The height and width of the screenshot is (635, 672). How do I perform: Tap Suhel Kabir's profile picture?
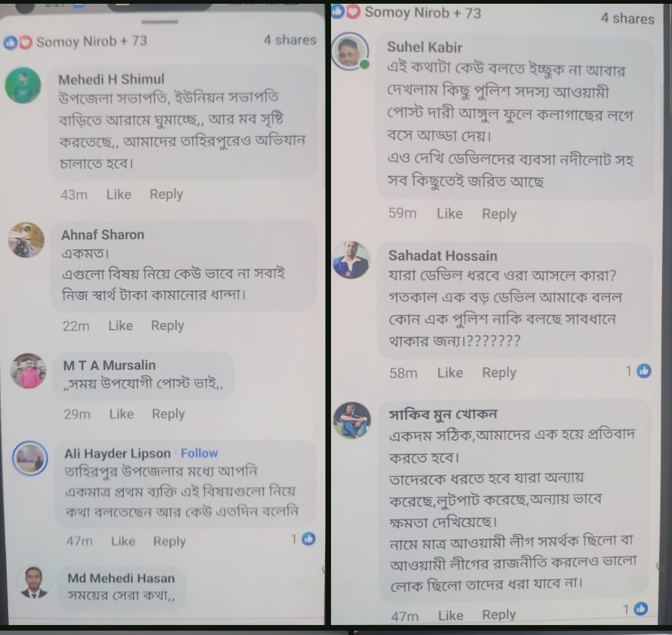(x=350, y=51)
